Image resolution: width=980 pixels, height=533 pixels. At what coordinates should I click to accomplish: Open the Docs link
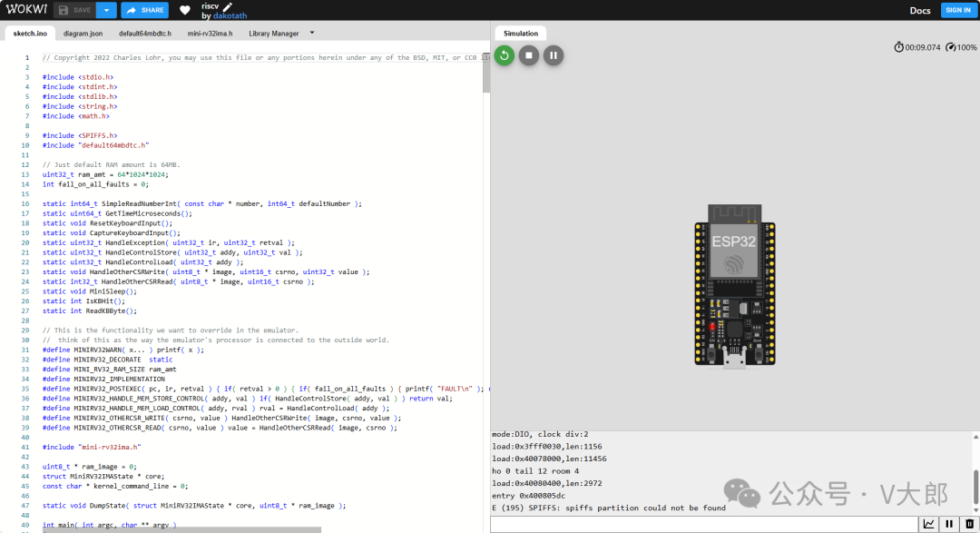point(919,10)
